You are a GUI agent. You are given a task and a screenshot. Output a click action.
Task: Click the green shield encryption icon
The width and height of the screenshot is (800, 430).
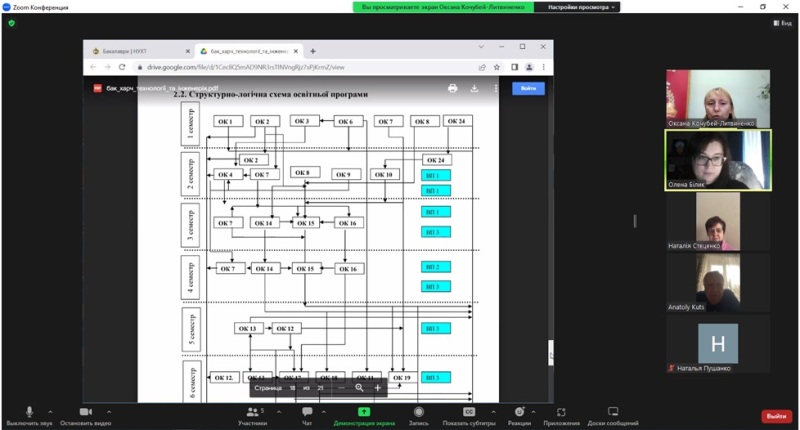(12, 23)
